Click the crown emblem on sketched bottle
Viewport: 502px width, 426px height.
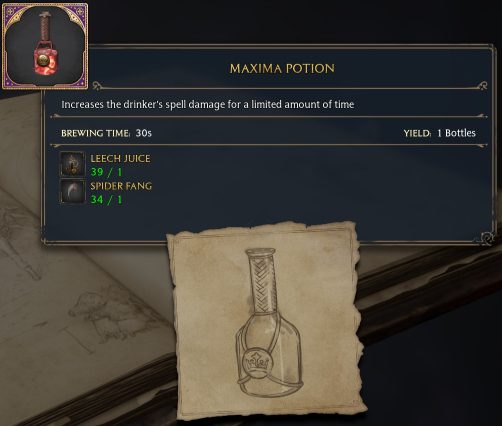point(257,362)
